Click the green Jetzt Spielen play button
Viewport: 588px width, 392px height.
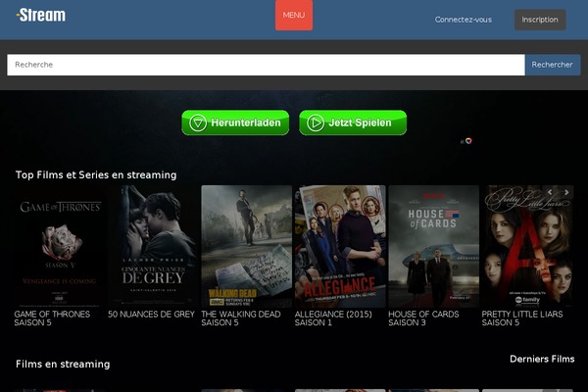tap(353, 122)
